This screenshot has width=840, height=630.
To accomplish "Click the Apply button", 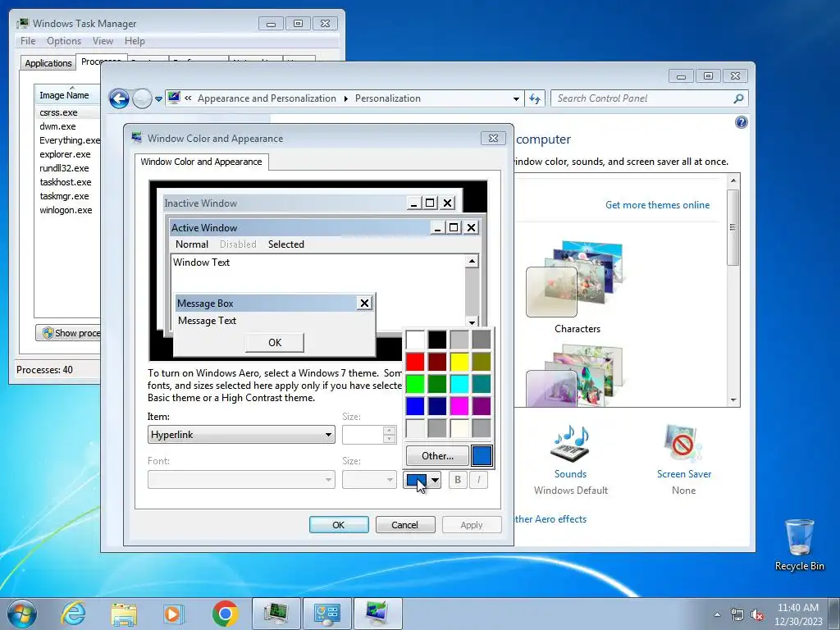I will pyautogui.click(x=472, y=525).
